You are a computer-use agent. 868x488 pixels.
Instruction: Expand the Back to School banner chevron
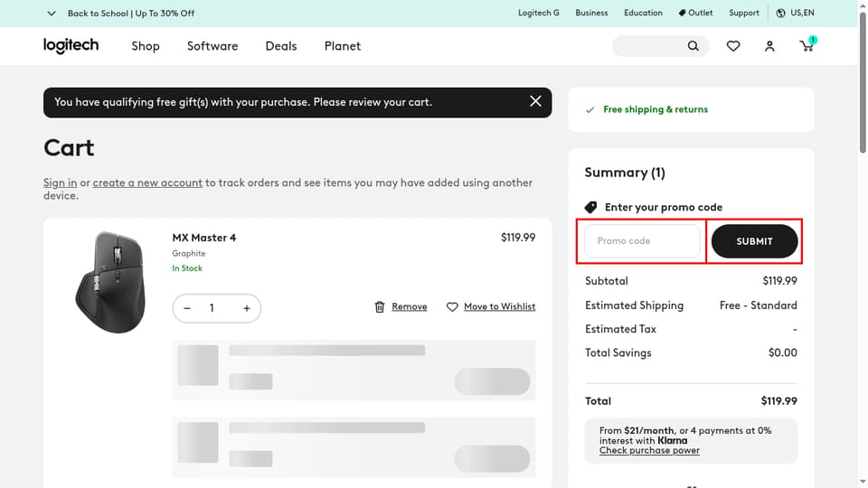click(51, 14)
